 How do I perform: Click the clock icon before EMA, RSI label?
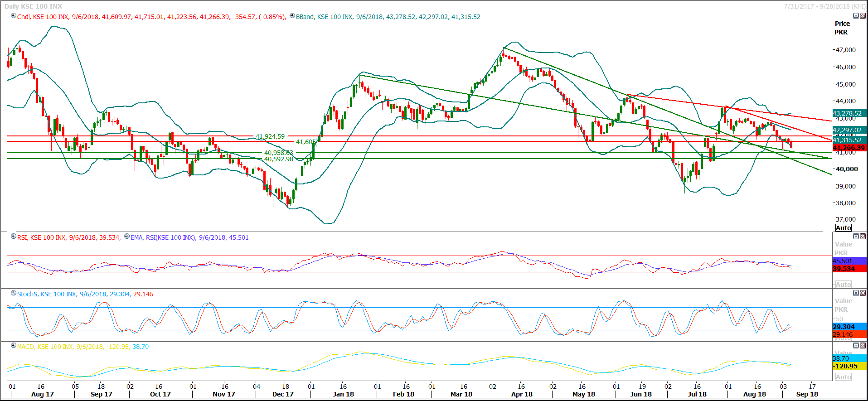coord(127,237)
